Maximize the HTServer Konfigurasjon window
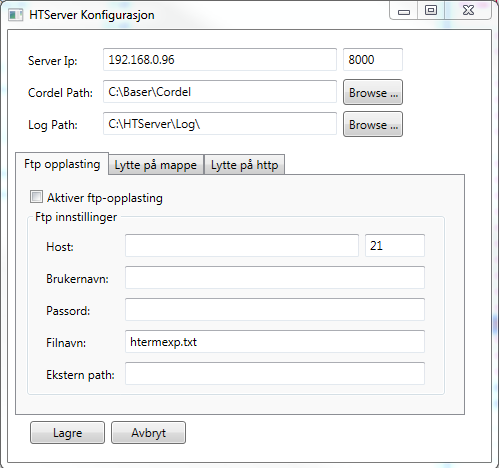This screenshot has height=468, width=499. 431,11
